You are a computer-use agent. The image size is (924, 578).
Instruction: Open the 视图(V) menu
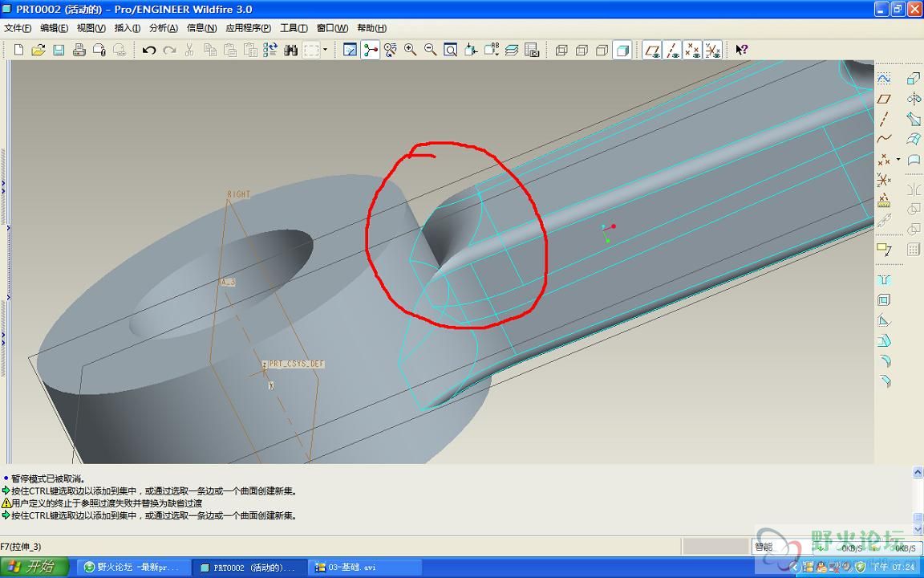91,28
